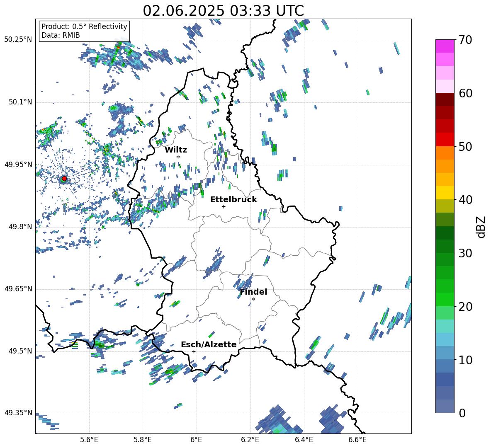Click the 50.25°N latitude label
491x448 pixels.
18,40
